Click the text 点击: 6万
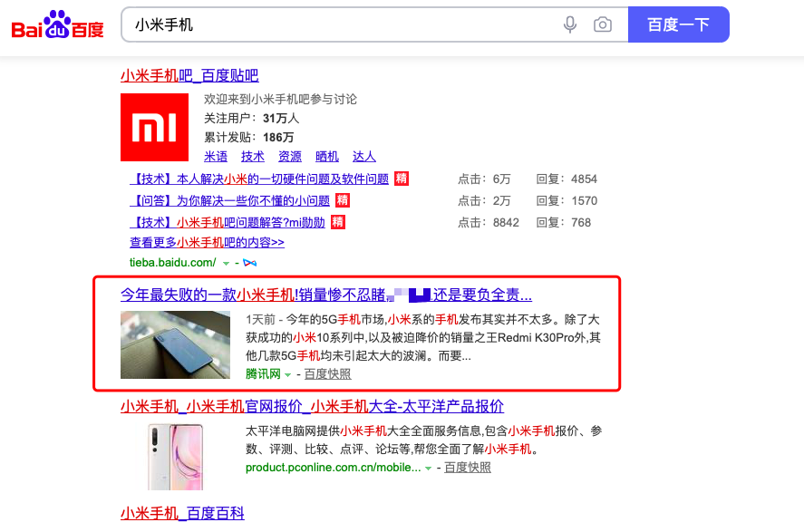Screen dimensions: 804x532 tap(484, 179)
